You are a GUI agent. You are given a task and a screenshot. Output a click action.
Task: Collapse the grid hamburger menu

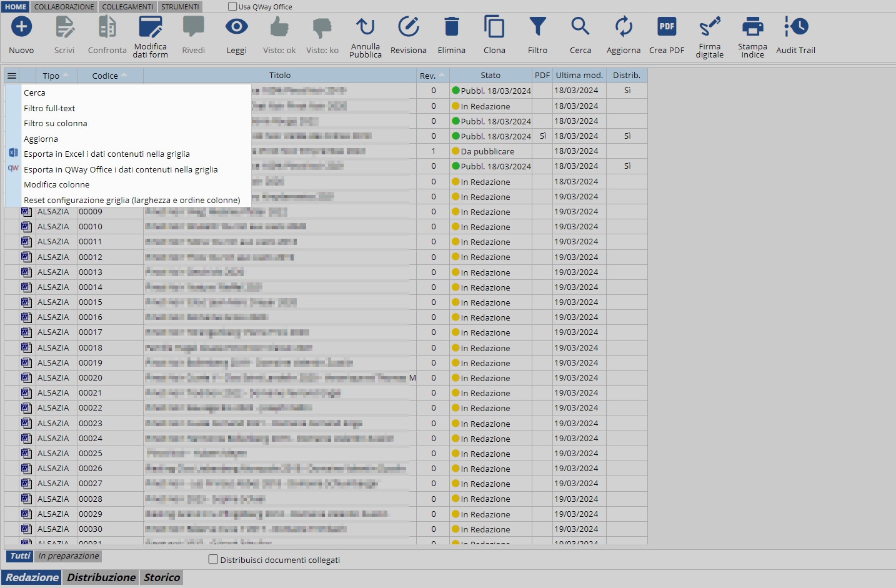12,76
